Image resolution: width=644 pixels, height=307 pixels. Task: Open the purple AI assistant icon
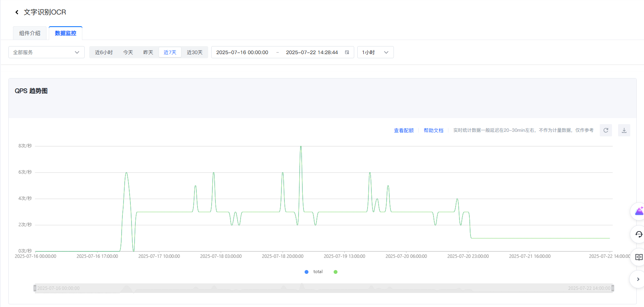pyautogui.click(x=639, y=211)
